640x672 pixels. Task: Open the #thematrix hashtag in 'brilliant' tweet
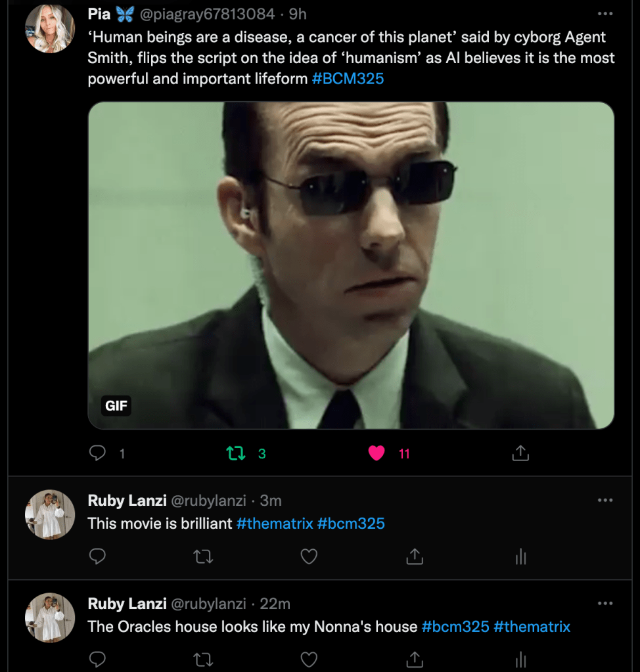[x=274, y=524]
